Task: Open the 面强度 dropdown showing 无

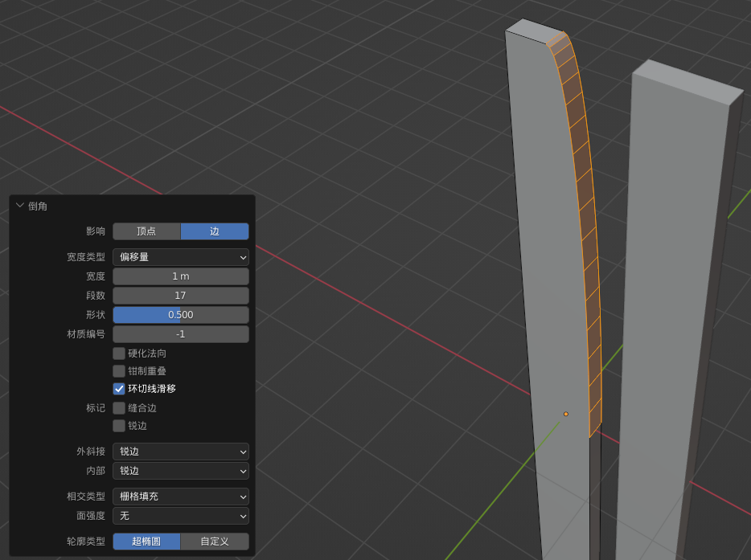Action: click(x=181, y=516)
